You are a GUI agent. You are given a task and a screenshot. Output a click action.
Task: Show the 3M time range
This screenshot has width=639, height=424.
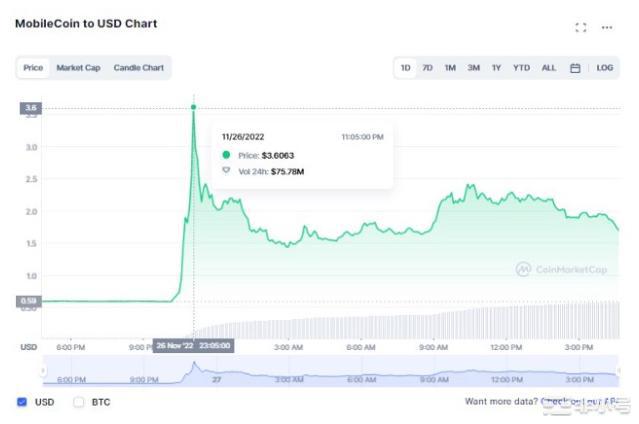(x=474, y=68)
